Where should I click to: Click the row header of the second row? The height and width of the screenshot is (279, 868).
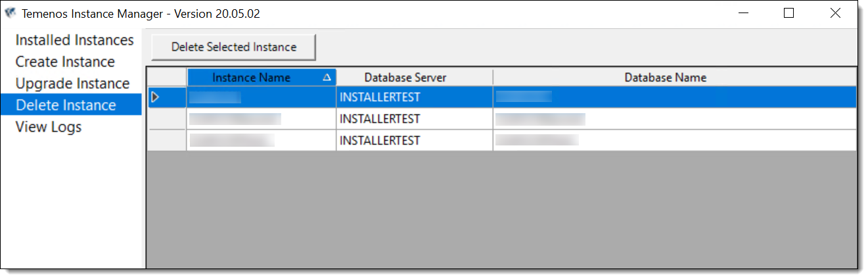(167, 119)
